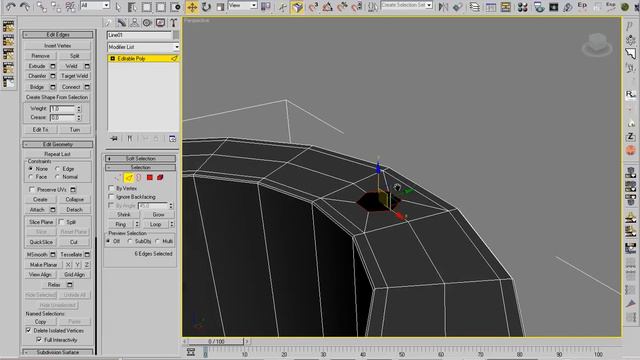This screenshot has width=640, height=360.
Task: Click the Mirror tool icon
Action: point(443,7)
